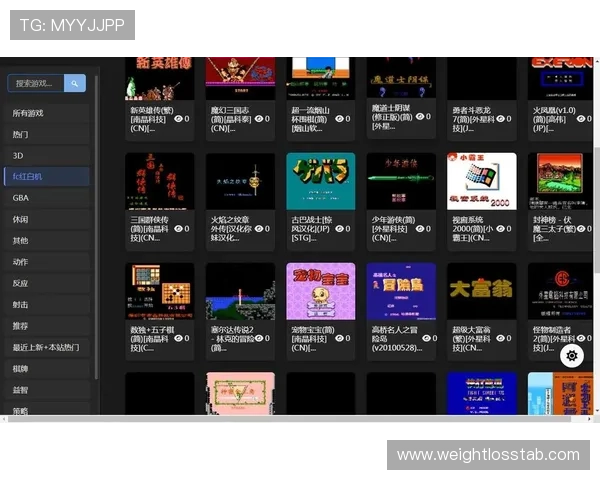Focus the 搜索游戏 search input field
600x480 pixels.
tap(36, 83)
